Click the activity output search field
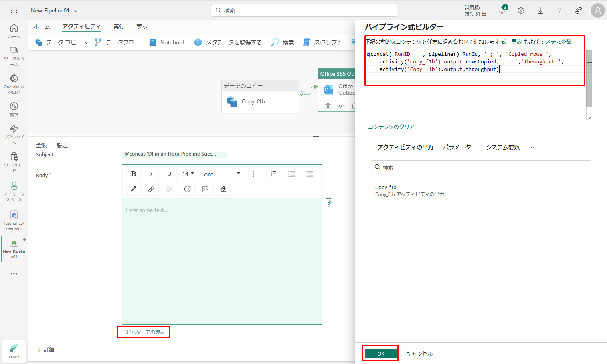This screenshot has width=607, height=364. (x=481, y=168)
